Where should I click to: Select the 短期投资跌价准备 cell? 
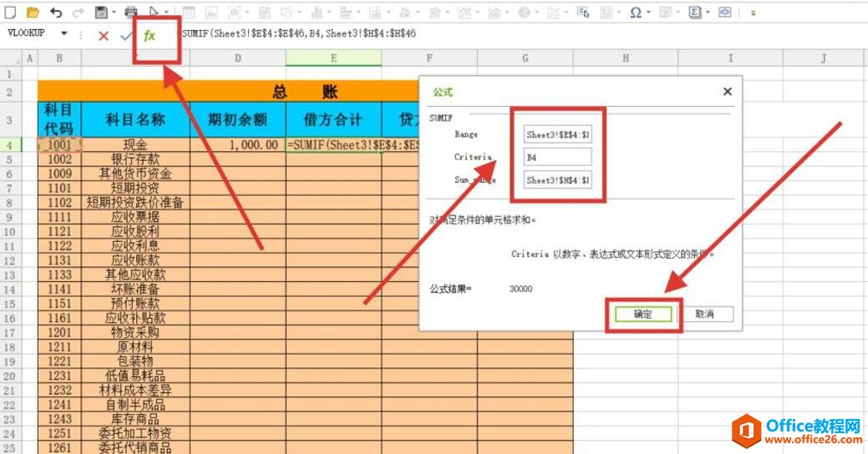click(x=135, y=203)
